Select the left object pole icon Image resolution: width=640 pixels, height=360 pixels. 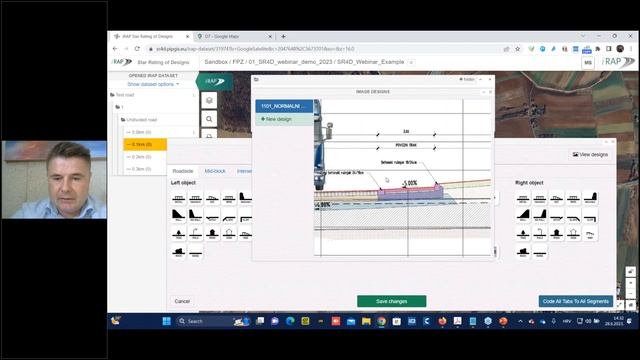coord(195,233)
